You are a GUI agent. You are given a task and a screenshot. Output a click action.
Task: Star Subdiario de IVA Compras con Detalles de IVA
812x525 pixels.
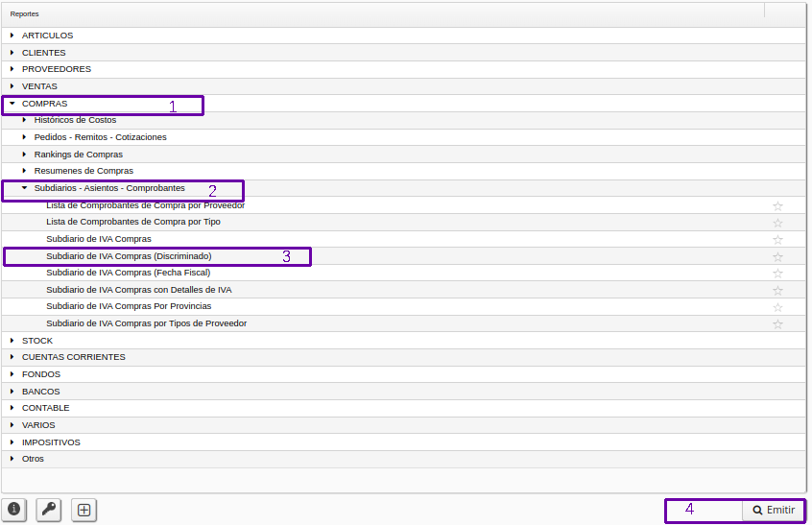coord(777,291)
